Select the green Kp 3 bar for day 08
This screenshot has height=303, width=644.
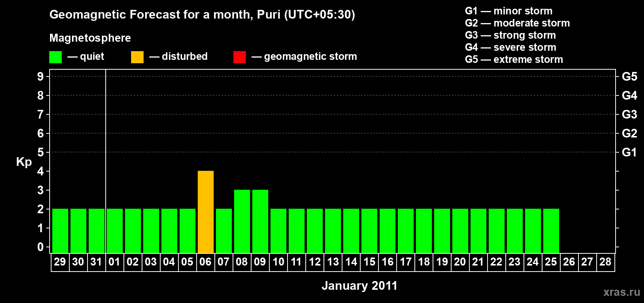(242, 221)
